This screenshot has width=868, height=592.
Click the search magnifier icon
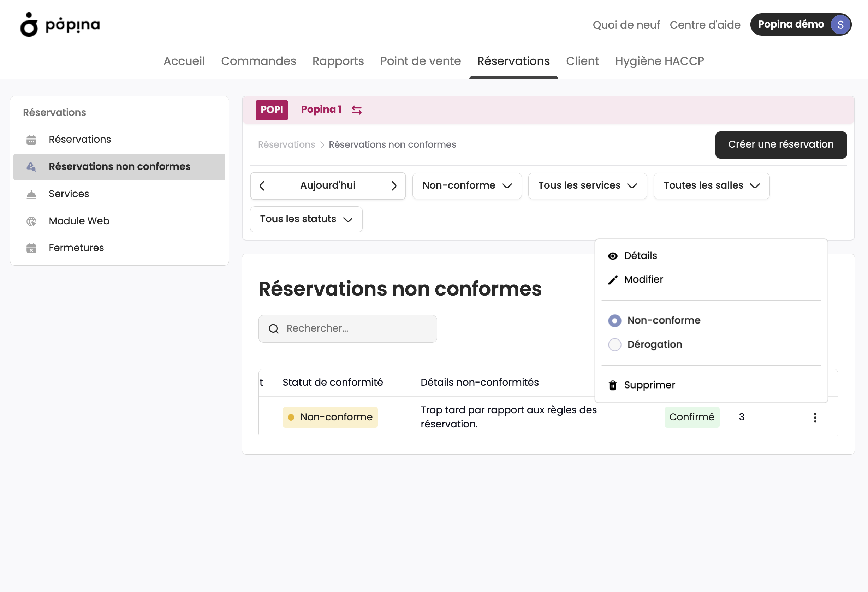pos(274,329)
